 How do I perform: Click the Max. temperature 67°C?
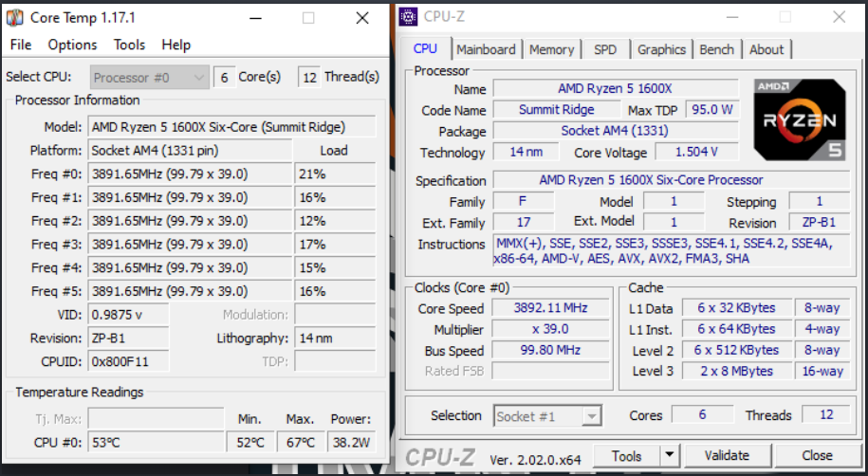[x=300, y=442]
